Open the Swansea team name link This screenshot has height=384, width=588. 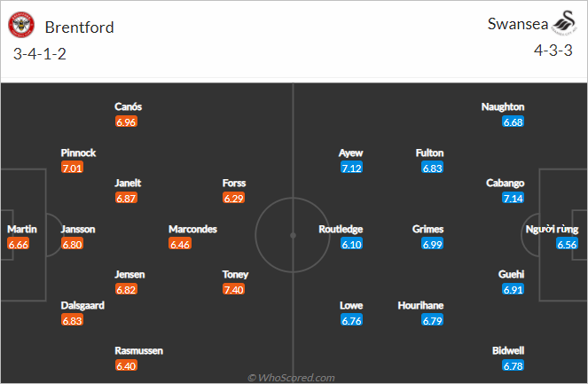(x=518, y=24)
